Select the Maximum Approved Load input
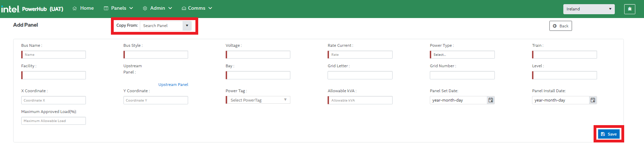 click(54, 121)
